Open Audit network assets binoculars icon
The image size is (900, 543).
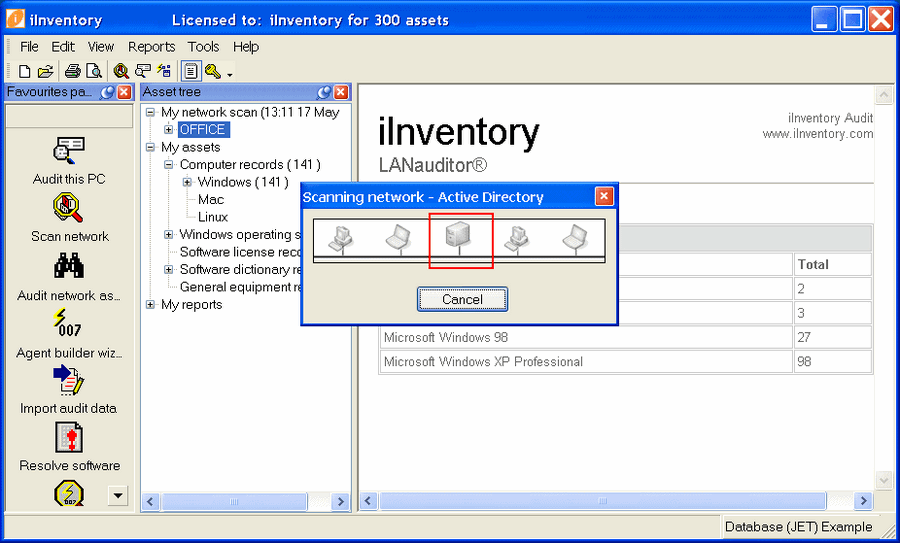point(69,266)
